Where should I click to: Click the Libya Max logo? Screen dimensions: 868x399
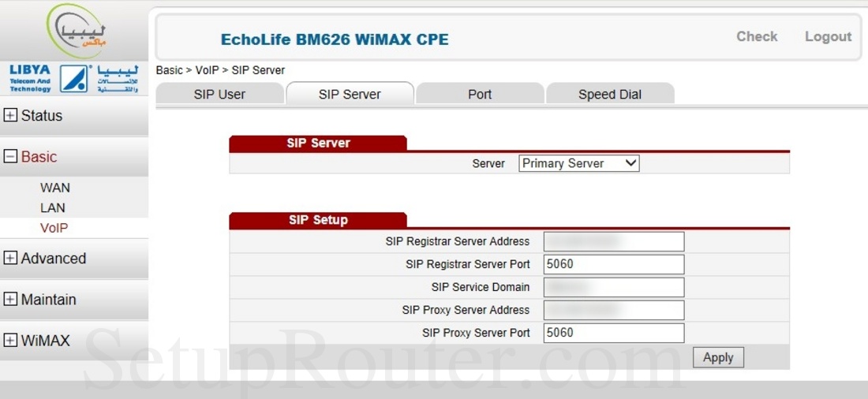pos(76,31)
